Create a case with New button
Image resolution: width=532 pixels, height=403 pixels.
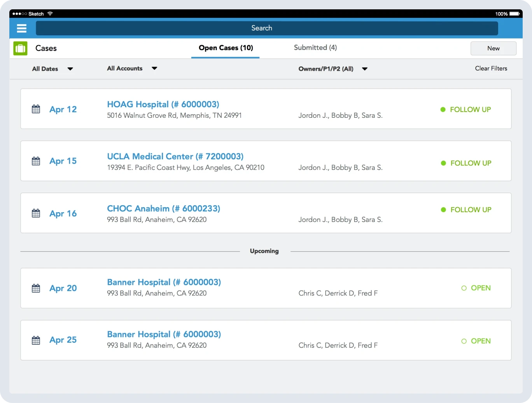493,48
